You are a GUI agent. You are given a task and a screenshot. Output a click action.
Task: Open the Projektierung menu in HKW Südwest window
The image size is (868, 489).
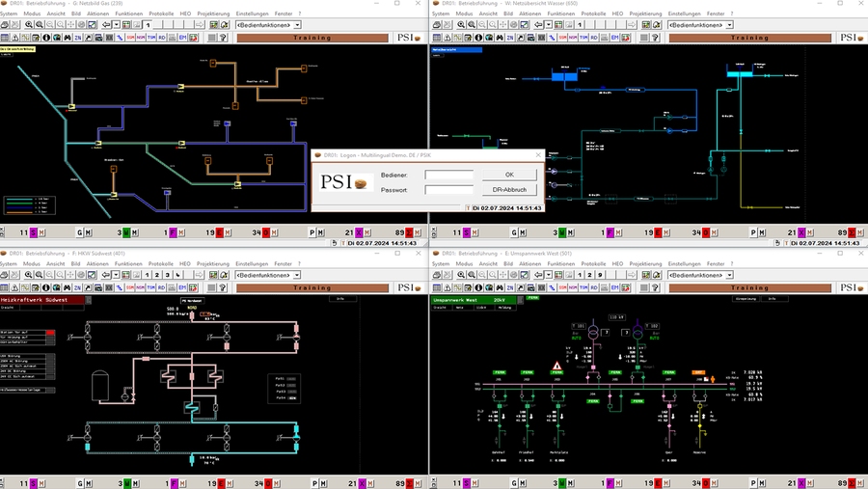213,263
